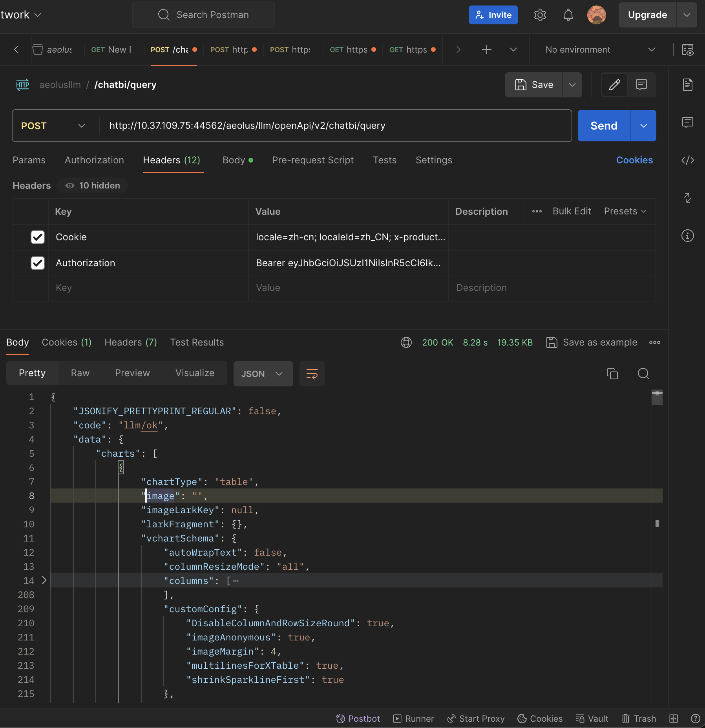Click the response vertical scrollbar thumb

[657, 397]
